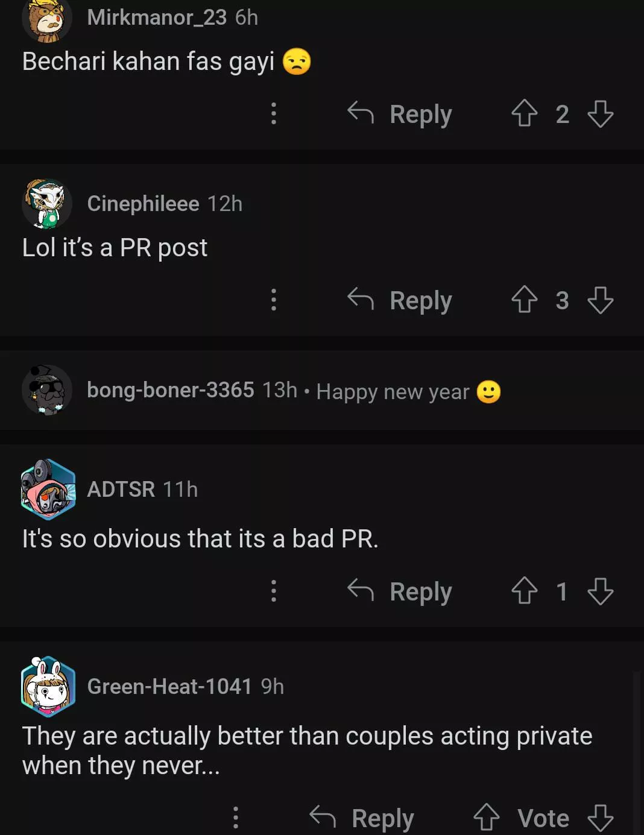Open three-dot menu on Cinephileee's comment

[x=274, y=300]
